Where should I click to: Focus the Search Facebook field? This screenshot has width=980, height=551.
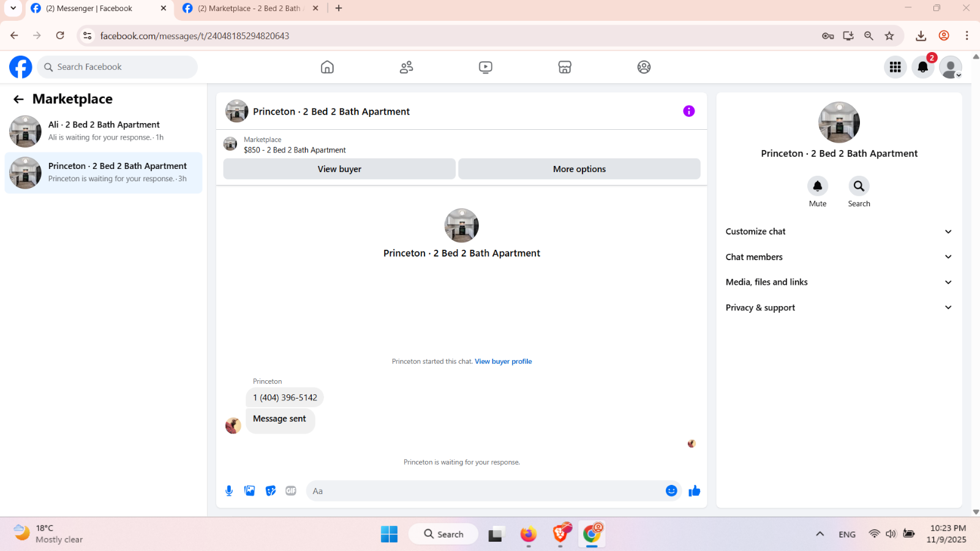[x=118, y=67]
